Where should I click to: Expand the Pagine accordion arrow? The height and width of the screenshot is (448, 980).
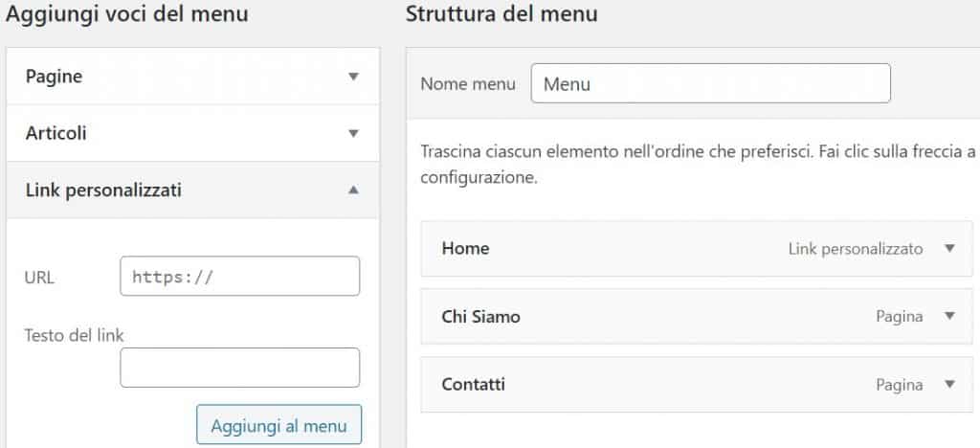coord(353,77)
